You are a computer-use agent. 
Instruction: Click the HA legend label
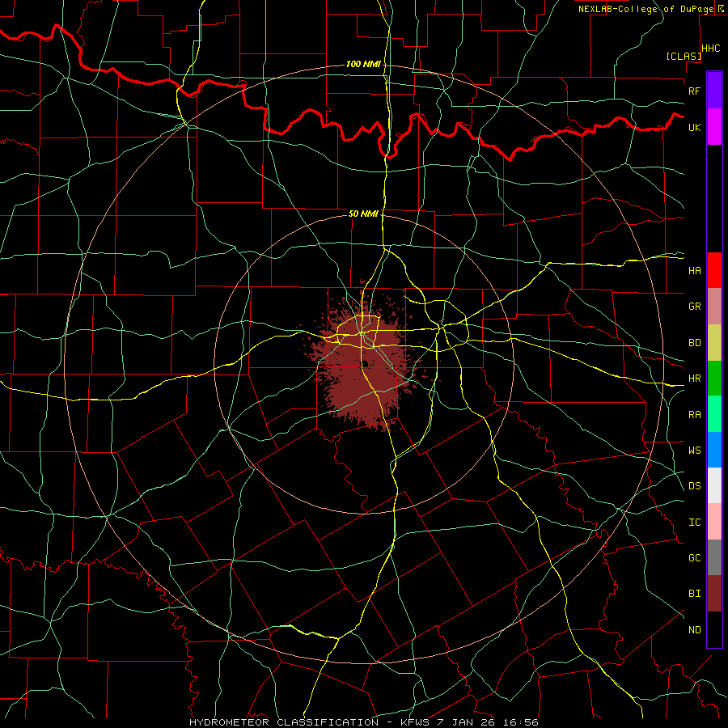click(x=694, y=270)
